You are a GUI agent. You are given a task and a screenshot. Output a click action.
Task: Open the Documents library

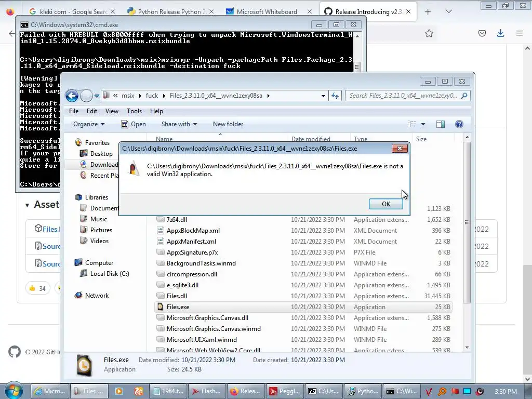pos(104,208)
